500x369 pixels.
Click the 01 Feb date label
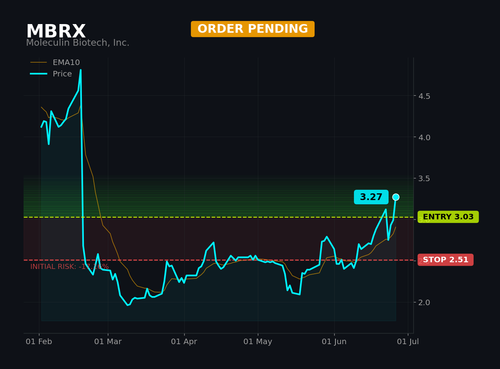pyautogui.click(x=39, y=341)
